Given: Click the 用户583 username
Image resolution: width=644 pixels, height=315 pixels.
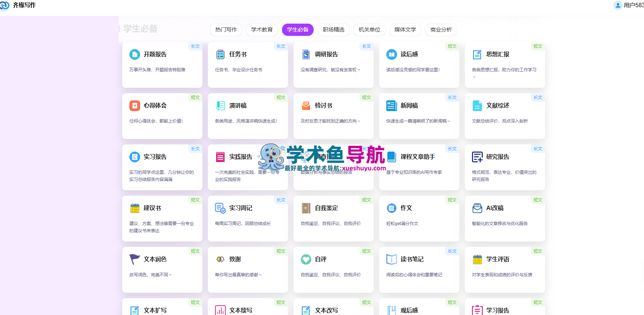Looking at the screenshot, I should pos(634,5).
